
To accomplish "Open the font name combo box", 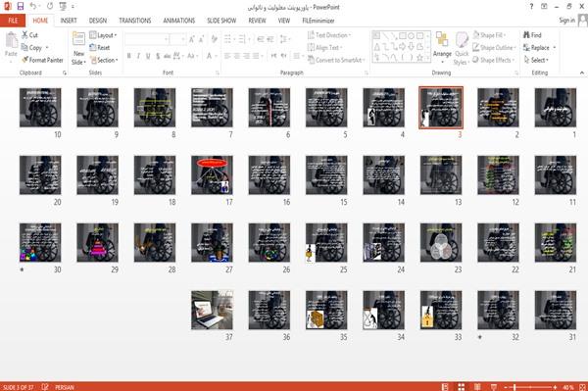I will [x=146, y=39].
